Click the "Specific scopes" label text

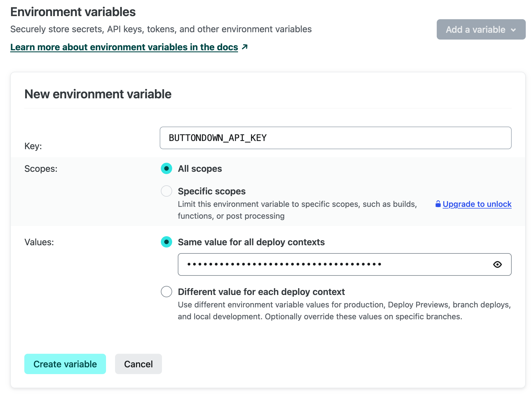coord(212,191)
